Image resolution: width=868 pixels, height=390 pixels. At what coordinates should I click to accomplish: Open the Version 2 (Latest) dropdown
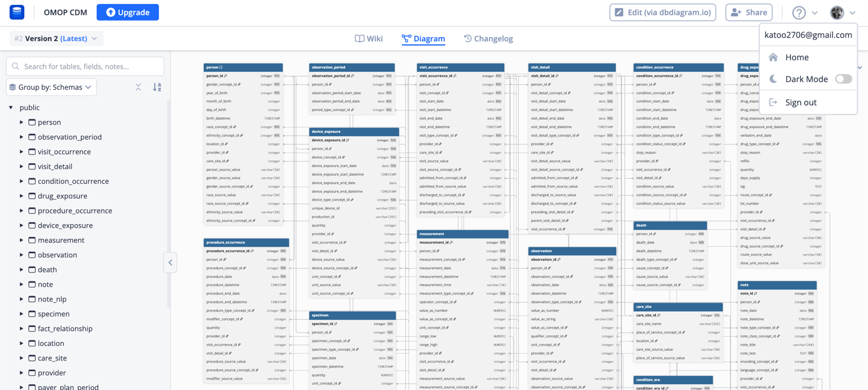[x=56, y=38]
